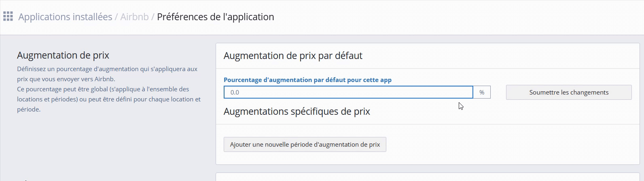
Task: Add a new price increase period
Action: [305, 144]
